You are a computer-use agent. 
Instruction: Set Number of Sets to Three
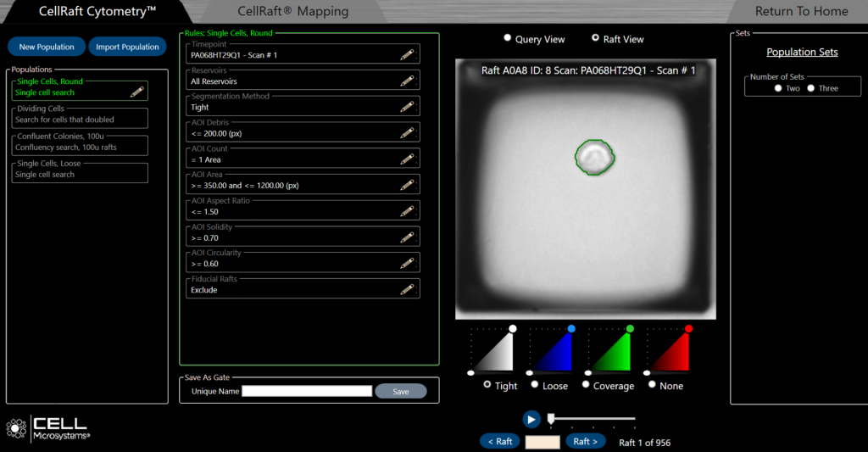[811, 88]
